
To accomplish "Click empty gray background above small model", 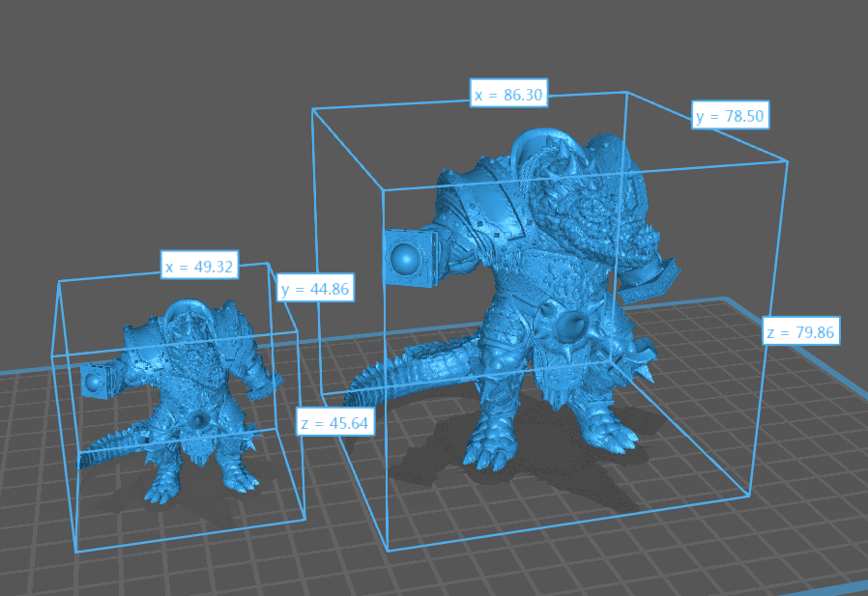I will pos(145,145).
